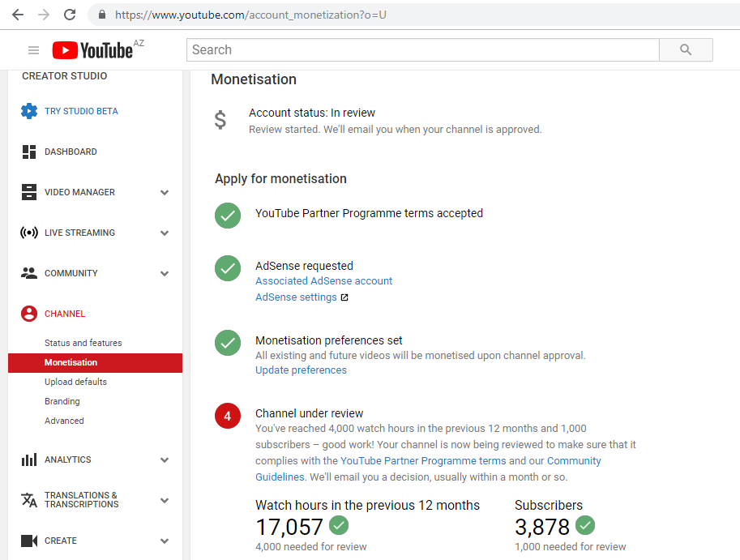Viewport: 740px width, 560px height.
Task: Select Create in sidebar
Action: pyautogui.click(x=61, y=541)
